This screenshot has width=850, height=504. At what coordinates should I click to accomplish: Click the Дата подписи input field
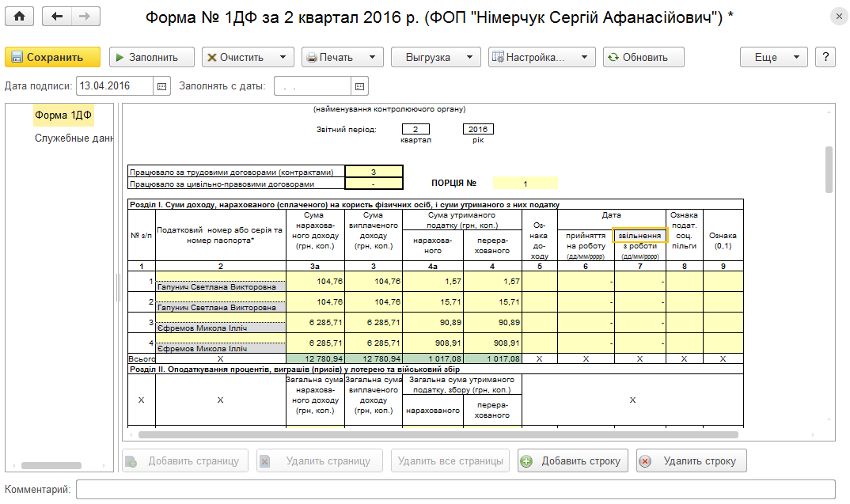115,86
